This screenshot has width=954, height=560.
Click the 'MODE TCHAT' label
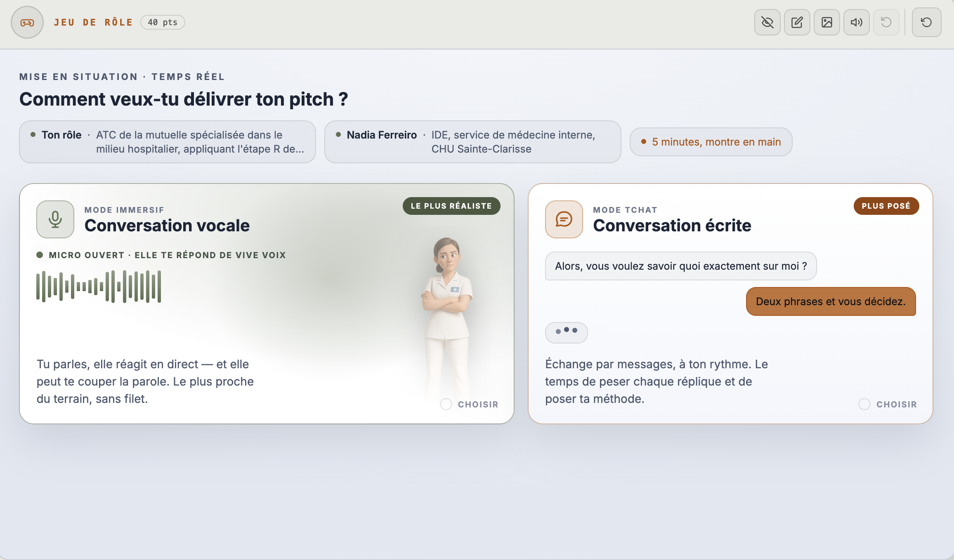[625, 210]
